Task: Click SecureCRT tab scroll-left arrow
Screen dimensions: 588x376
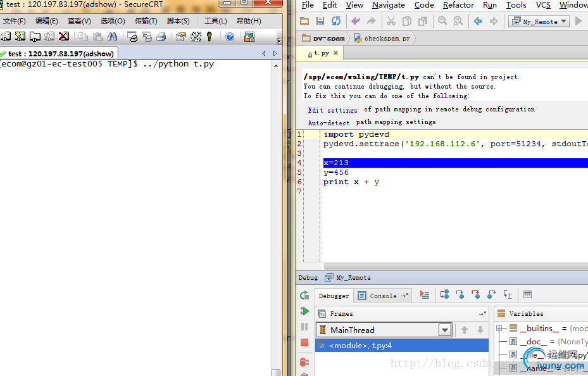Action: [264, 54]
